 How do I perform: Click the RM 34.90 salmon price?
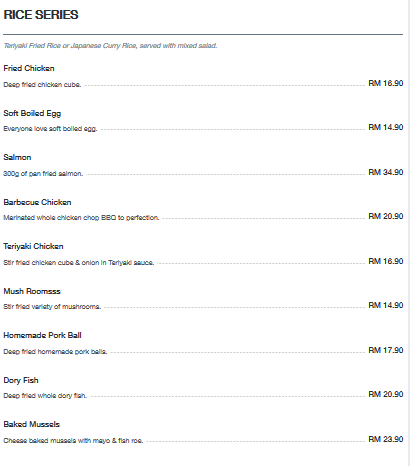386,172
